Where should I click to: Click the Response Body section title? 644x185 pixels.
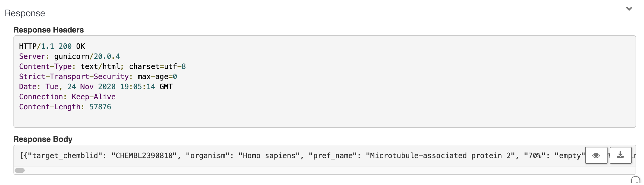pos(43,139)
